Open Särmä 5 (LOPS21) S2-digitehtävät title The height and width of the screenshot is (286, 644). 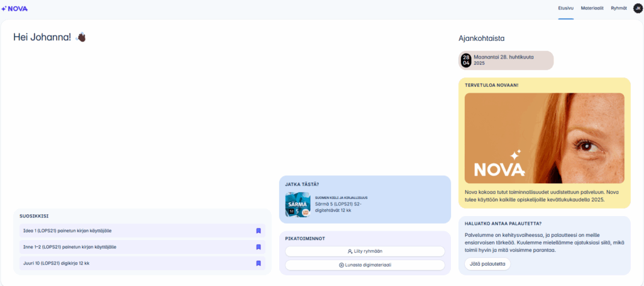click(x=338, y=207)
